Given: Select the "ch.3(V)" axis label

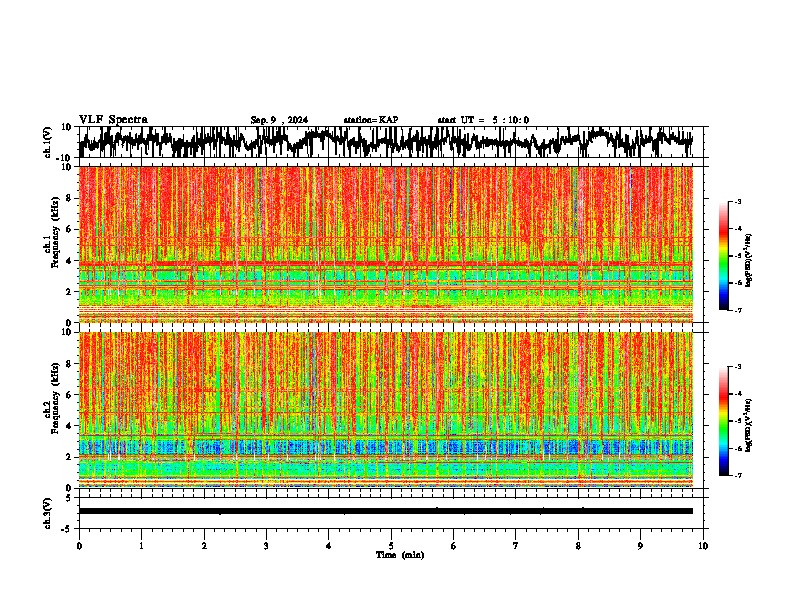Looking at the screenshot, I should 48,513.
